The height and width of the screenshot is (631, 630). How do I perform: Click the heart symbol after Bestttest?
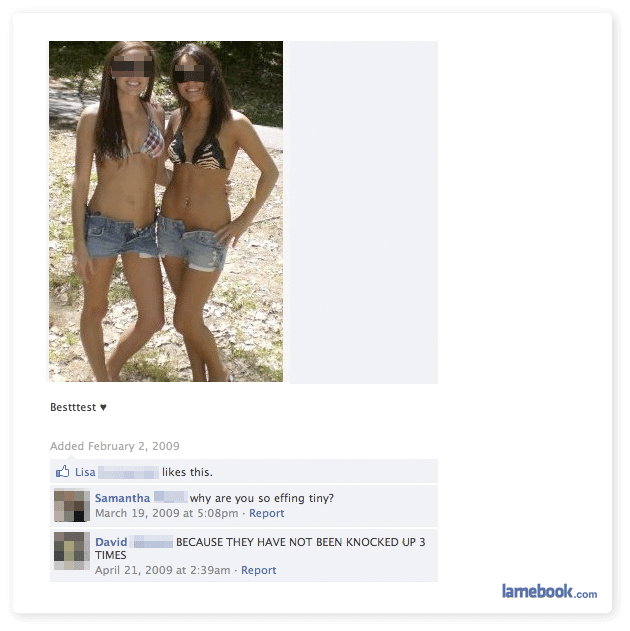(103, 407)
